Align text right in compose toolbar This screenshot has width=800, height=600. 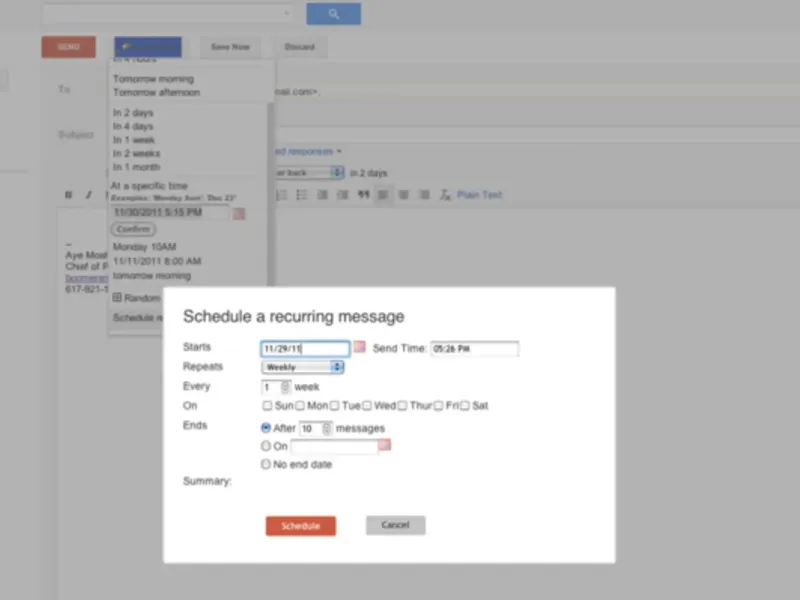tap(424, 195)
